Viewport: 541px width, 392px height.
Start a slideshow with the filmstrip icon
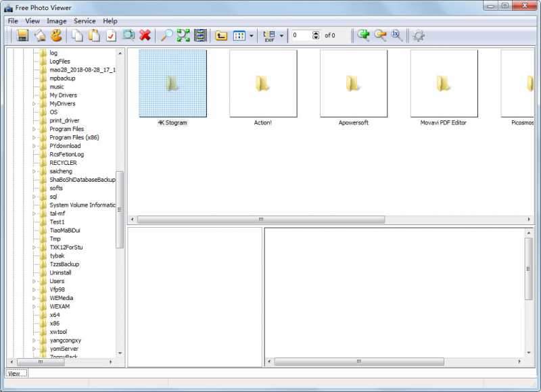[200, 37]
